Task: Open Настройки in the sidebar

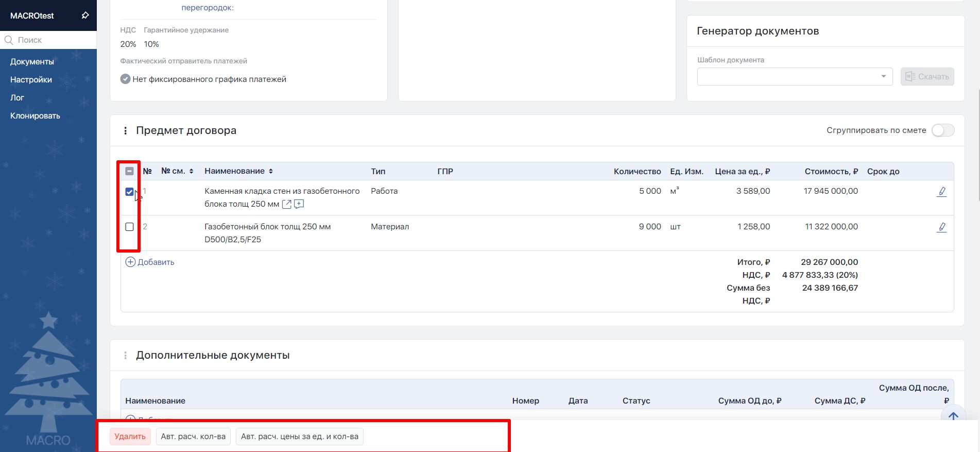Action: point(31,79)
